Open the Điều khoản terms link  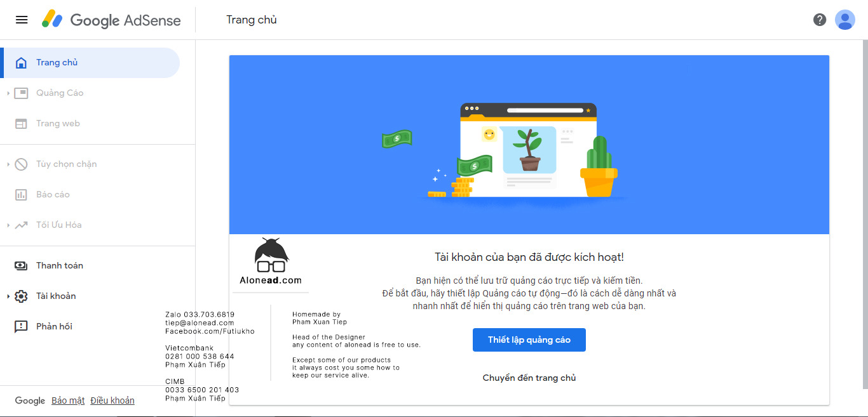(112, 400)
